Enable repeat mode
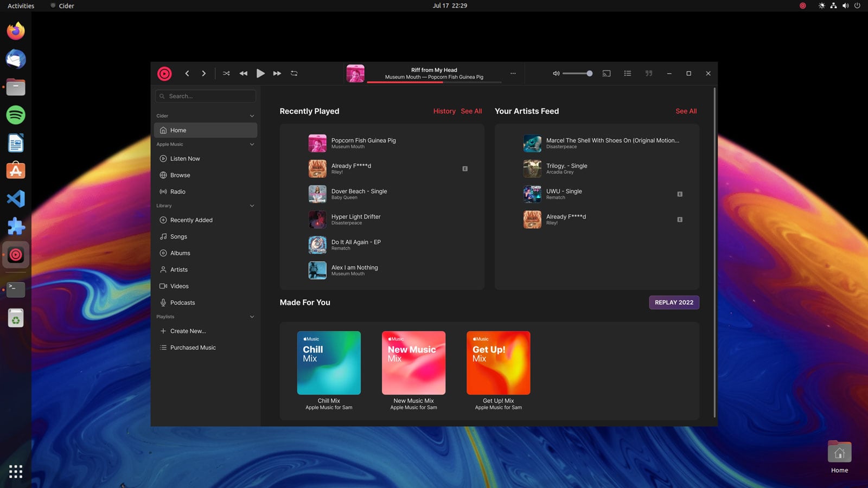 [293, 73]
